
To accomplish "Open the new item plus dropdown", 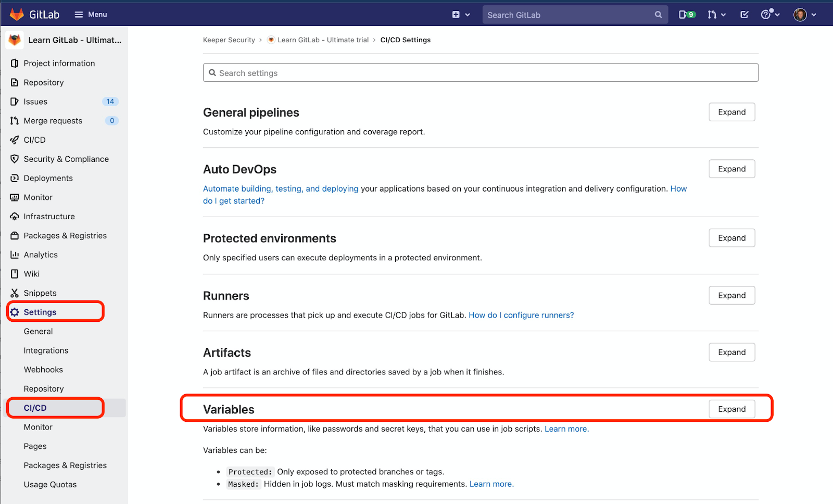I will (460, 15).
